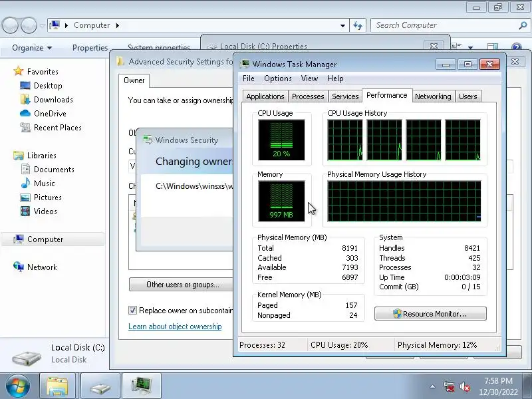
Task: Click the Explorer forward button
Action: point(29,25)
